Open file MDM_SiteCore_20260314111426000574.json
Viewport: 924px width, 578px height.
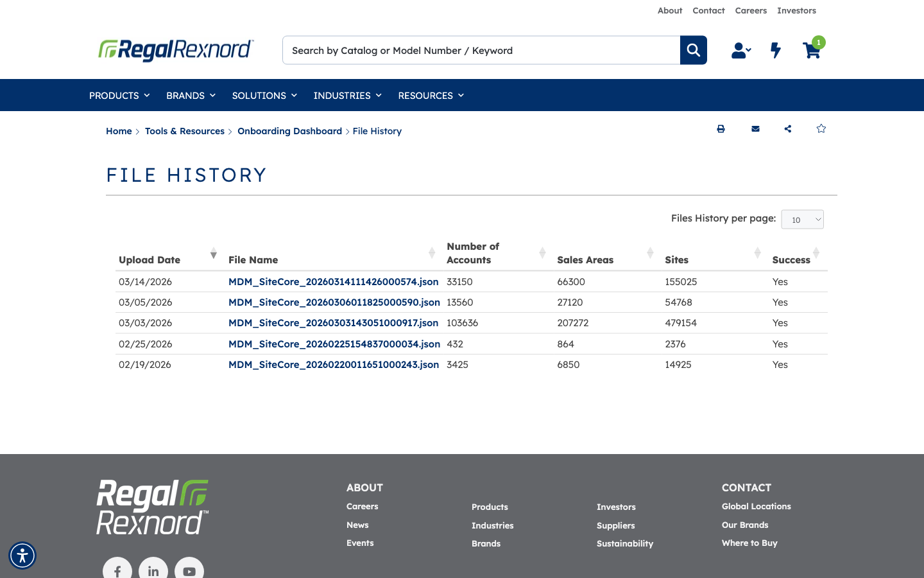pyautogui.click(x=334, y=282)
